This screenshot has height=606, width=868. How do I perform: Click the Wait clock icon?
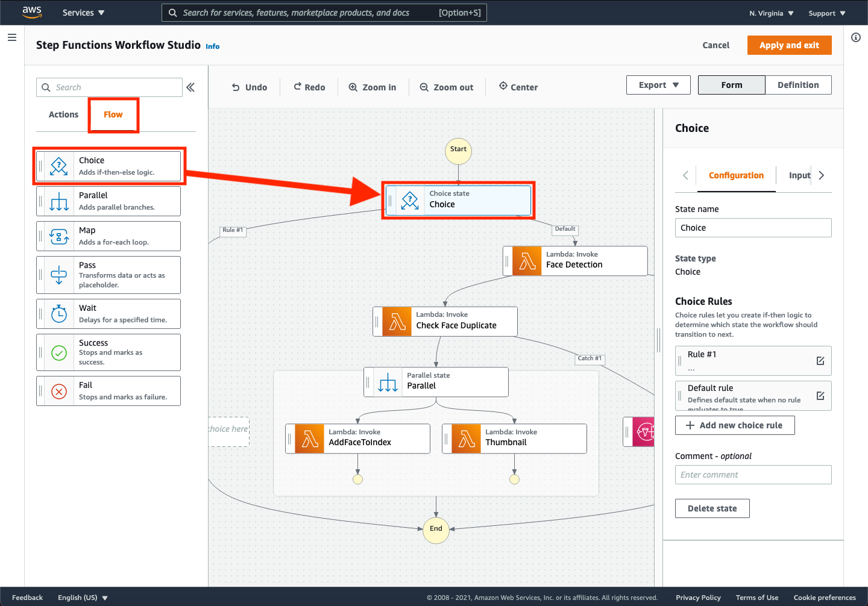59,314
